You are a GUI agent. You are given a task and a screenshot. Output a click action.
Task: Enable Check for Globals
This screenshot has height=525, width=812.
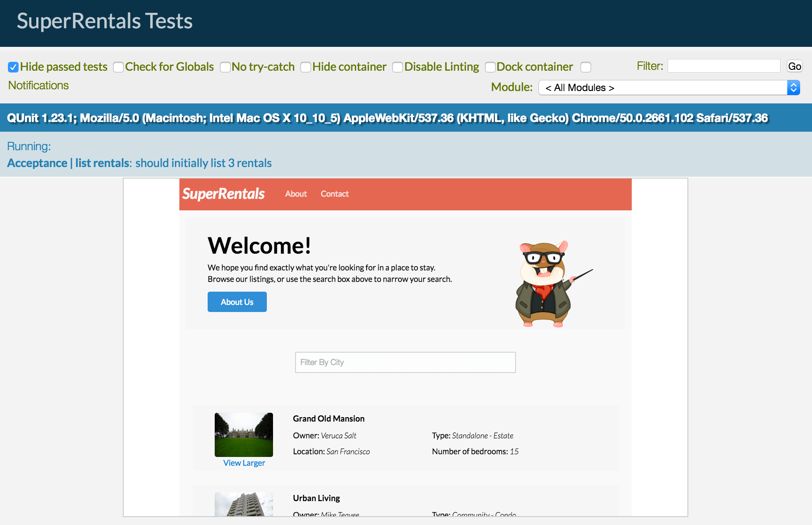(x=118, y=67)
